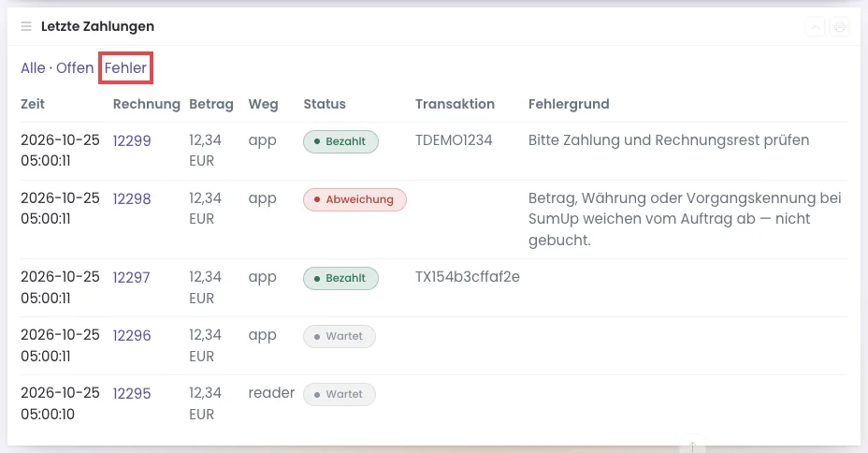
Task: Select transaction ID TX154b3cffaf2e
Action: point(468,277)
